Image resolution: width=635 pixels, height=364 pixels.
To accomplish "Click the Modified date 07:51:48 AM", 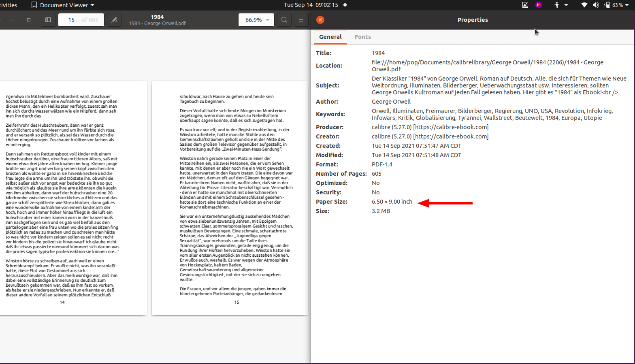I will (x=417, y=155).
